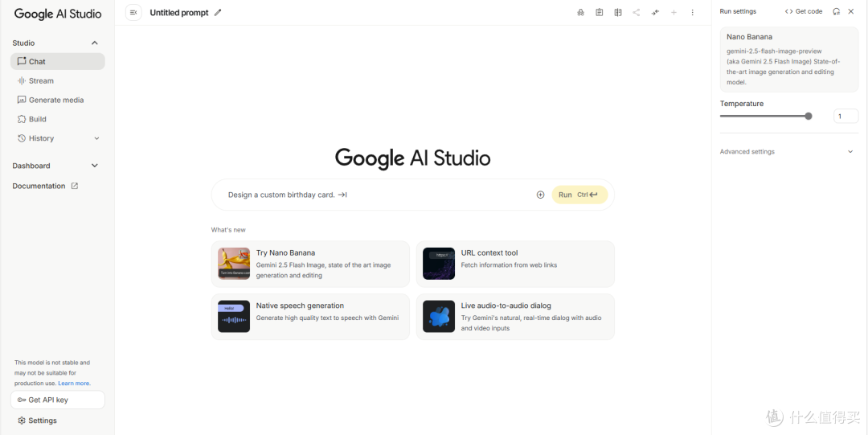Open the URL context tool card
The height and width of the screenshot is (435, 868).
(x=515, y=264)
